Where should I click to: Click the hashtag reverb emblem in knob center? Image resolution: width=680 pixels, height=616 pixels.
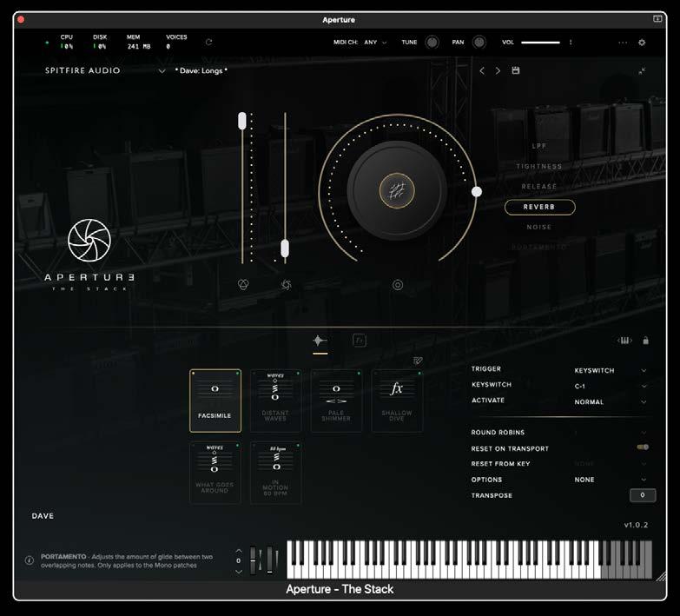397,191
